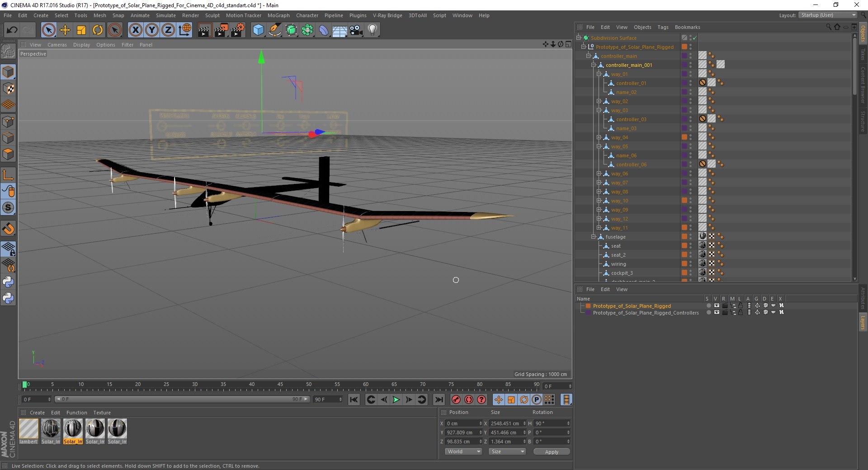868x470 pixels.
Task: Open the Content Browser side tab
Action: (x=863, y=85)
